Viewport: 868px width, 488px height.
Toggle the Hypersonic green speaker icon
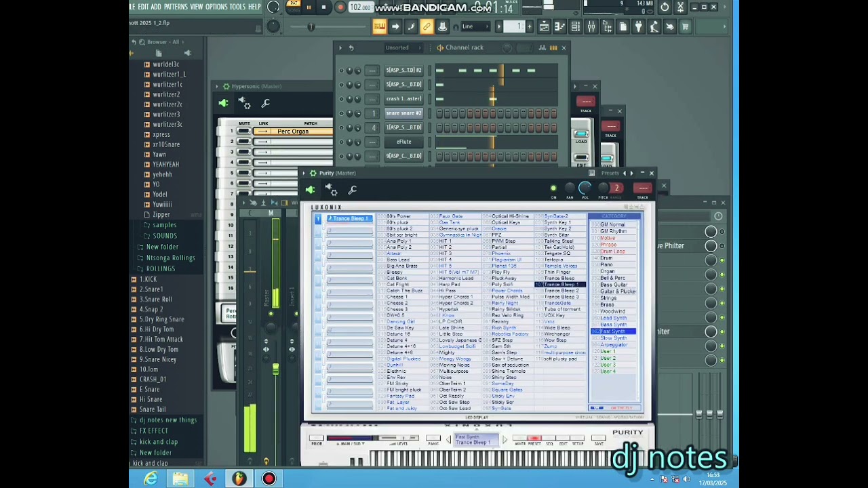click(x=223, y=104)
